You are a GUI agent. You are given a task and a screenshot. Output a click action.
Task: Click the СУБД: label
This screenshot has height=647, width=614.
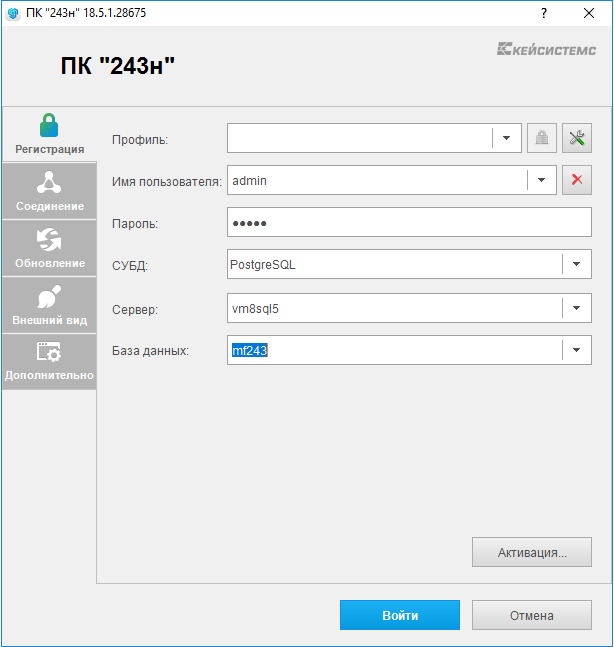(x=130, y=266)
